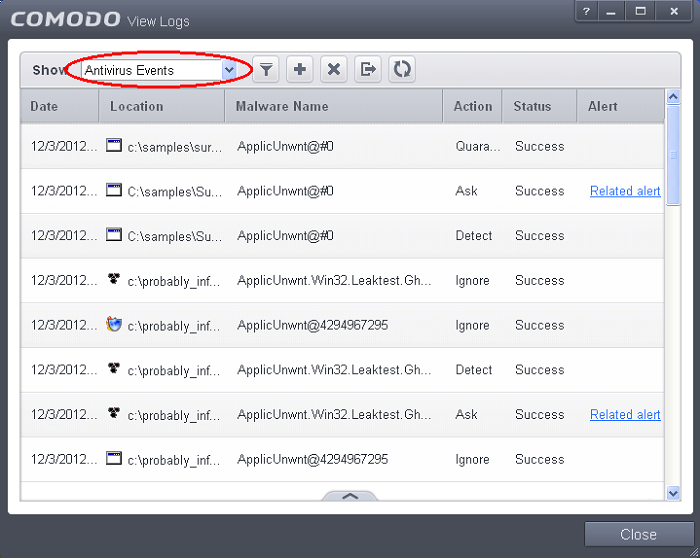Image resolution: width=700 pixels, height=558 pixels.
Task: Select date cell of Quara... row
Action: (x=64, y=146)
